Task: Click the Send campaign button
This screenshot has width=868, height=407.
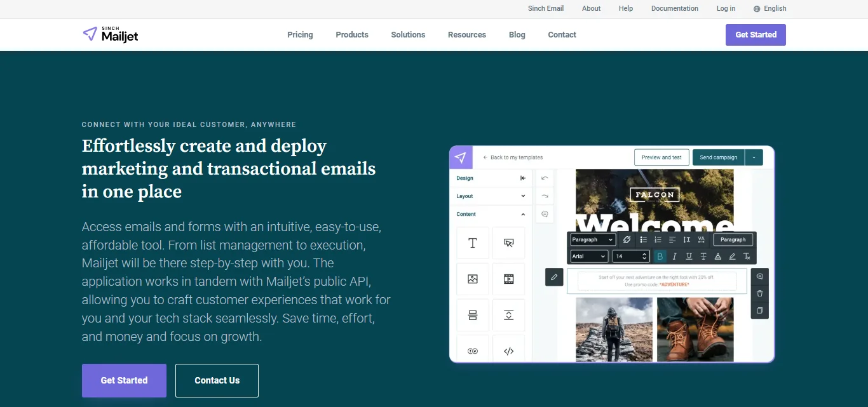Action: pos(719,157)
